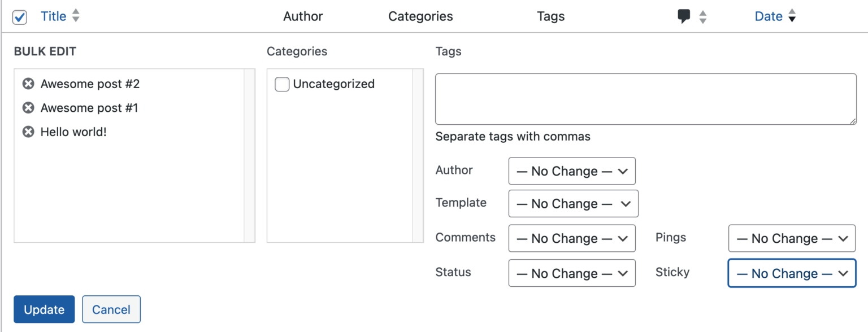
Task: Toggle the select-all posts checkbox
Action: [x=20, y=17]
